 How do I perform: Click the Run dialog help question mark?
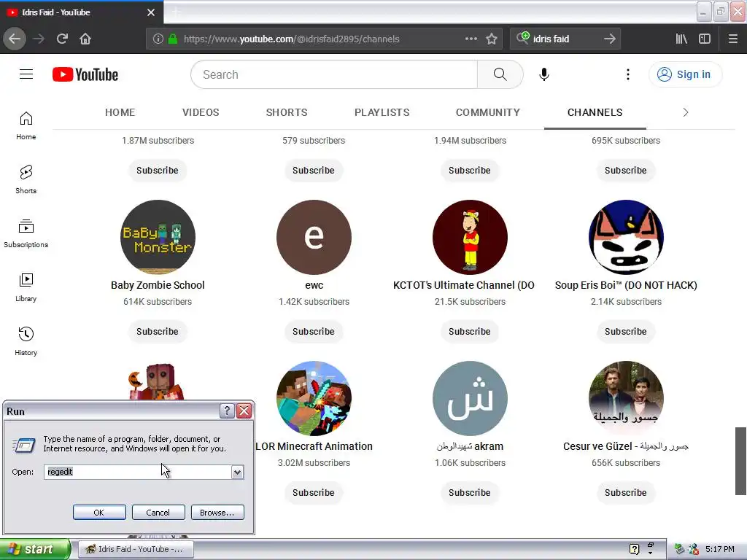click(227, 411)
